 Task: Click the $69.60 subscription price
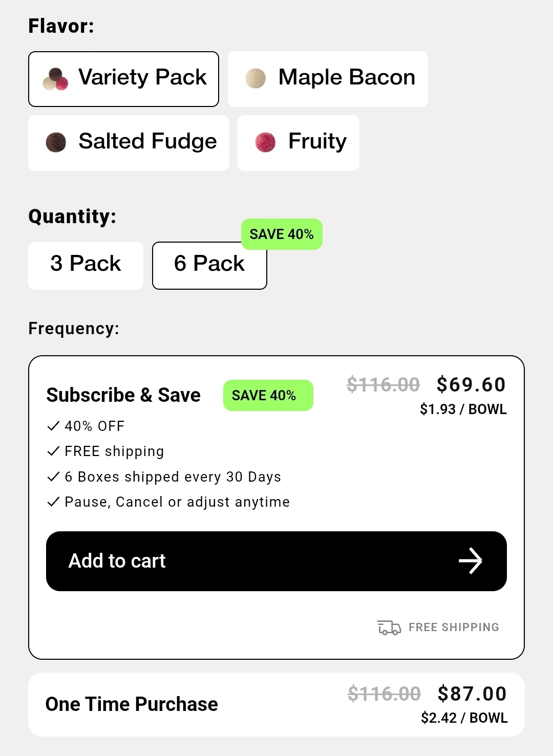coord(471,385)
